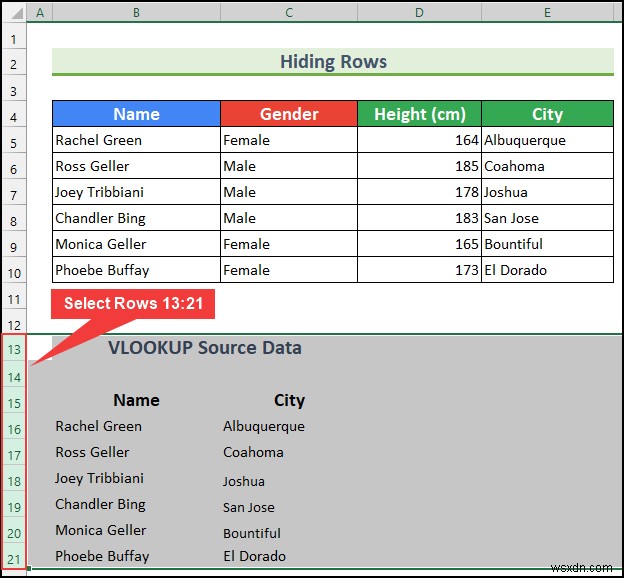Click Phoebe Buffay in the top table
This screenshot has height=578, width=624.
click(136, 270)
